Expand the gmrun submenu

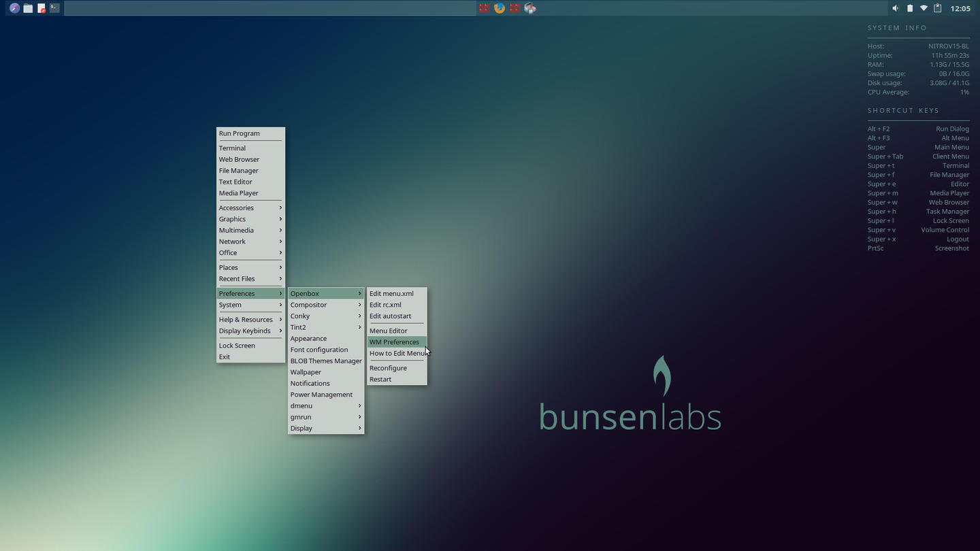coord(326,417)
